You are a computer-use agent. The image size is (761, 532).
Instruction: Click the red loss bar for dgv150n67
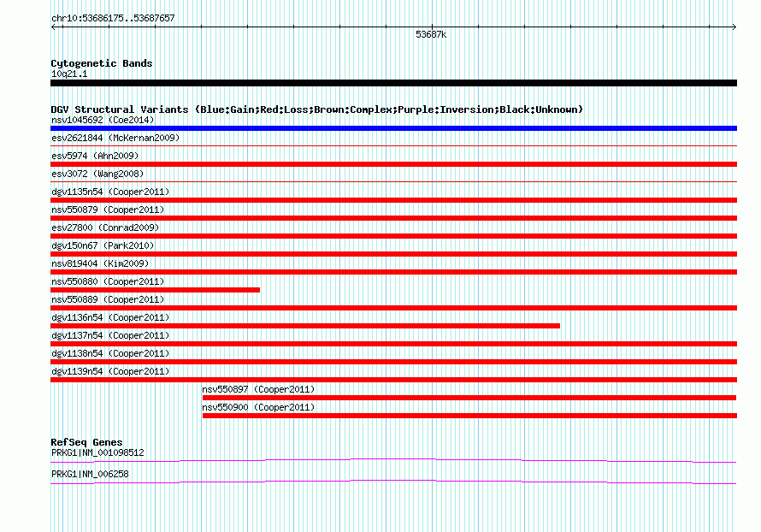pyautogui.click(x=393, y=254)
